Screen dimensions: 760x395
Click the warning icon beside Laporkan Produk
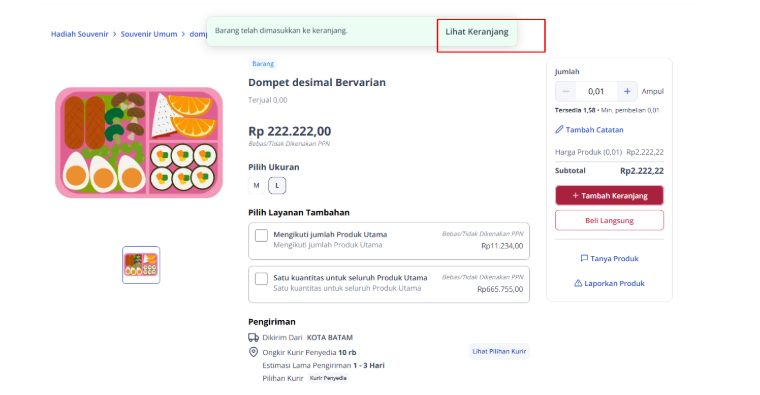[x=578, y=283]
